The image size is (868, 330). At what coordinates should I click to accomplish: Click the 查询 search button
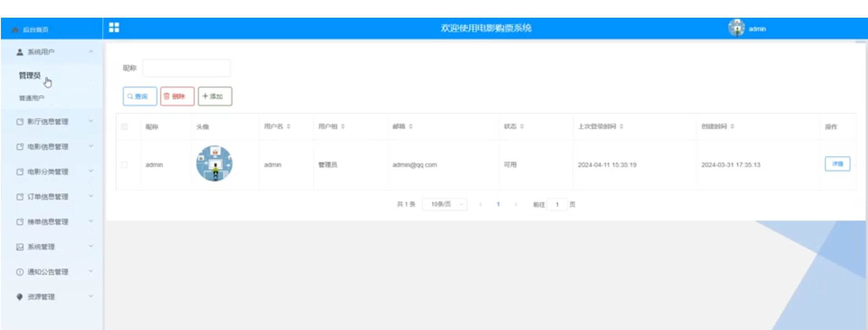140,96
